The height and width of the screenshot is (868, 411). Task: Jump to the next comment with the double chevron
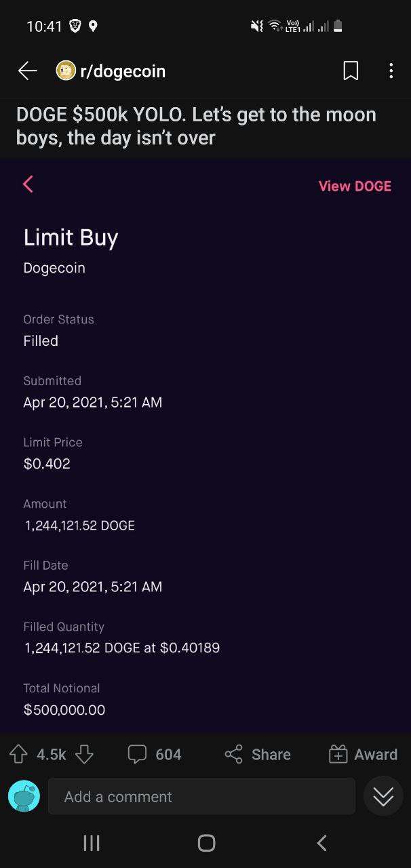(x=383, y=796)
